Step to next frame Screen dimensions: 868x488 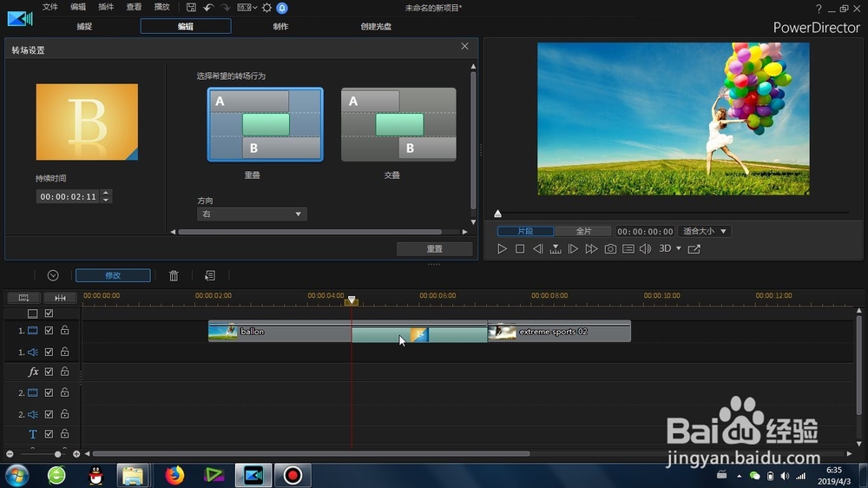573,248
